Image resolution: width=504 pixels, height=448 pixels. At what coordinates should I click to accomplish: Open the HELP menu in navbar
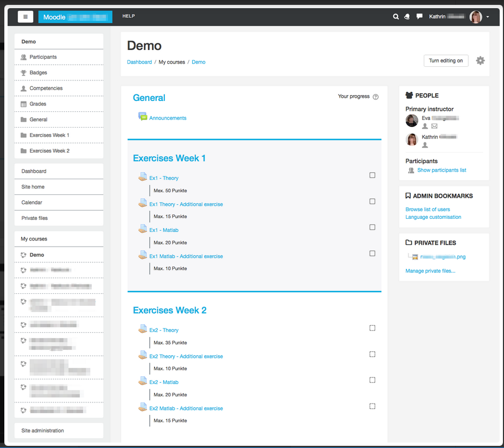pyautogui.click(x=129, y=16)
